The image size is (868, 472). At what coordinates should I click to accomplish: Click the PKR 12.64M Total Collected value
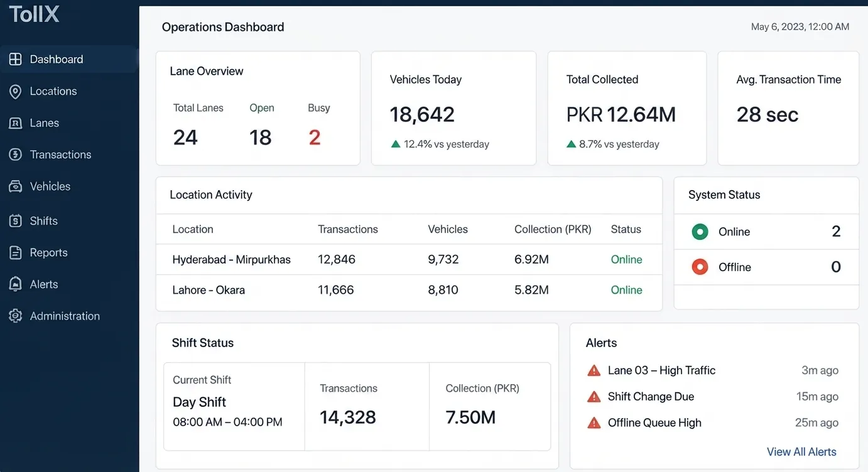tap(621, 114)
